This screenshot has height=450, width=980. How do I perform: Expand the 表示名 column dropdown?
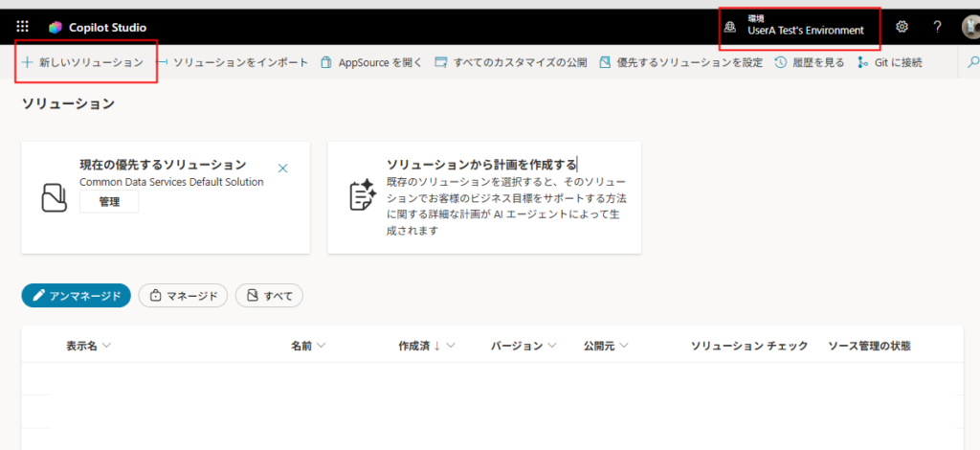pyautogui.click(x=88, y=346)
